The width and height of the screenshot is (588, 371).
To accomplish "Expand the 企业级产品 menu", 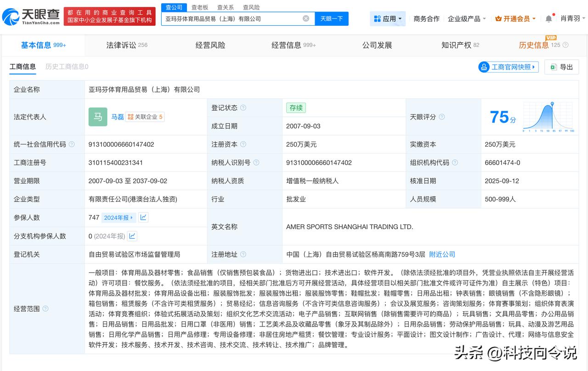I will click(x=467, y=19).
